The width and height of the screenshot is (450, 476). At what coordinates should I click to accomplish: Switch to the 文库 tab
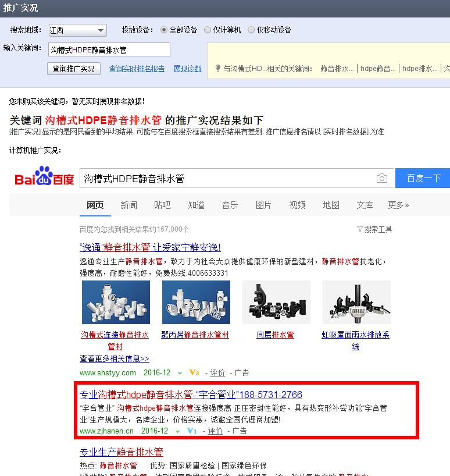[365, 205]
